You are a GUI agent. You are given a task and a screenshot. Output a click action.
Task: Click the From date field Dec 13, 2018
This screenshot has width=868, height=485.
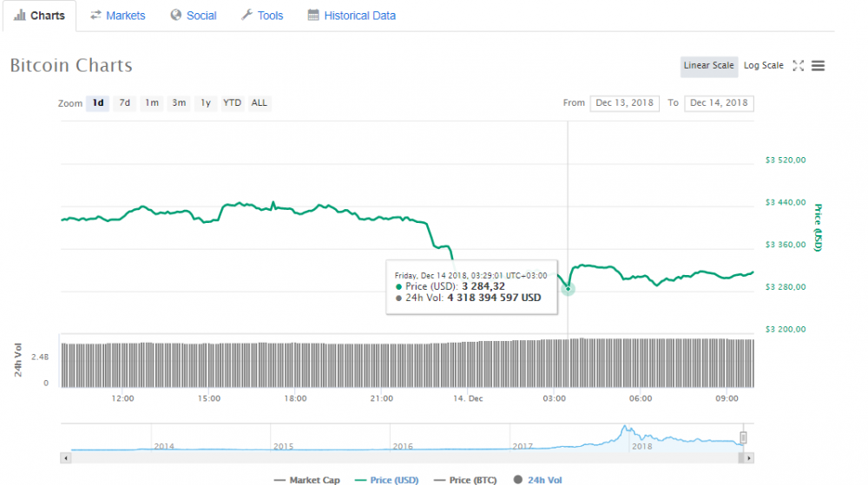tap(624, 103)
